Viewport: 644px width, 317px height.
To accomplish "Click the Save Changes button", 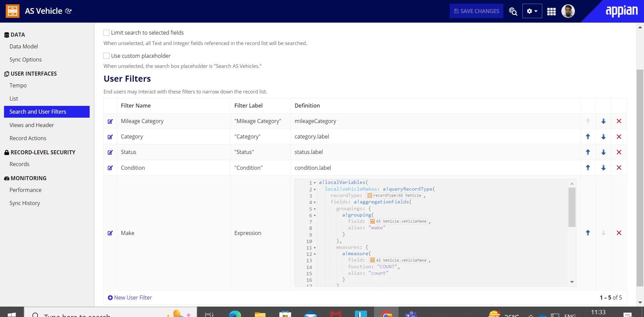I will pyautogui.click(x=476, y=11).
